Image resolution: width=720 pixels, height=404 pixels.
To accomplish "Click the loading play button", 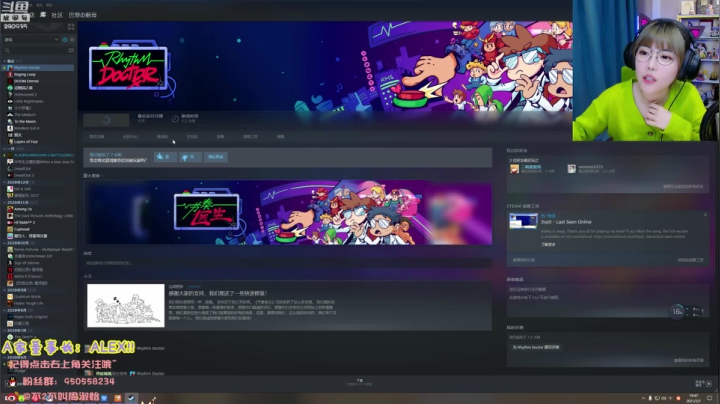I will click(106, 120).
